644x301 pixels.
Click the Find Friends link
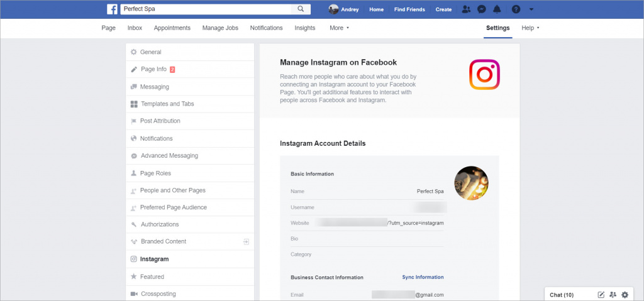tap(409, 9)
